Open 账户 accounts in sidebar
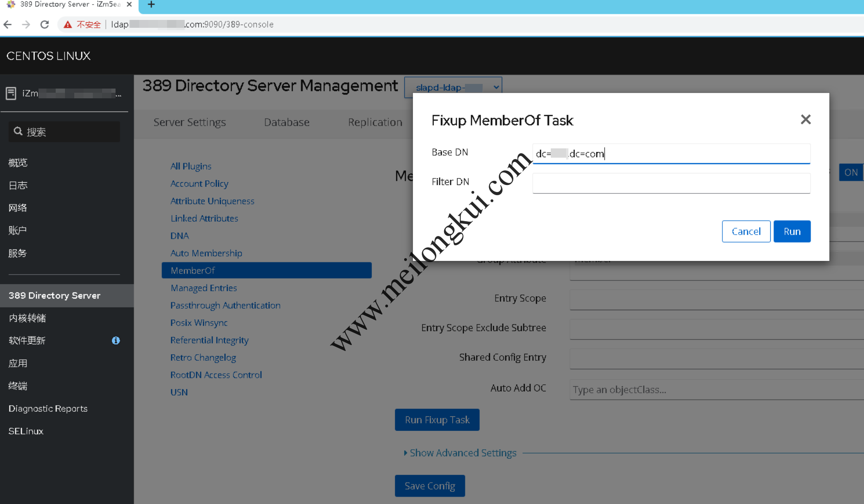The image size is (864, 504). 18,230
